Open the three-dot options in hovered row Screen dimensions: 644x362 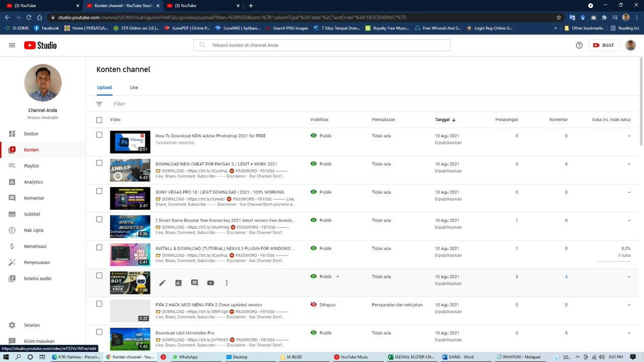[226, 283]
